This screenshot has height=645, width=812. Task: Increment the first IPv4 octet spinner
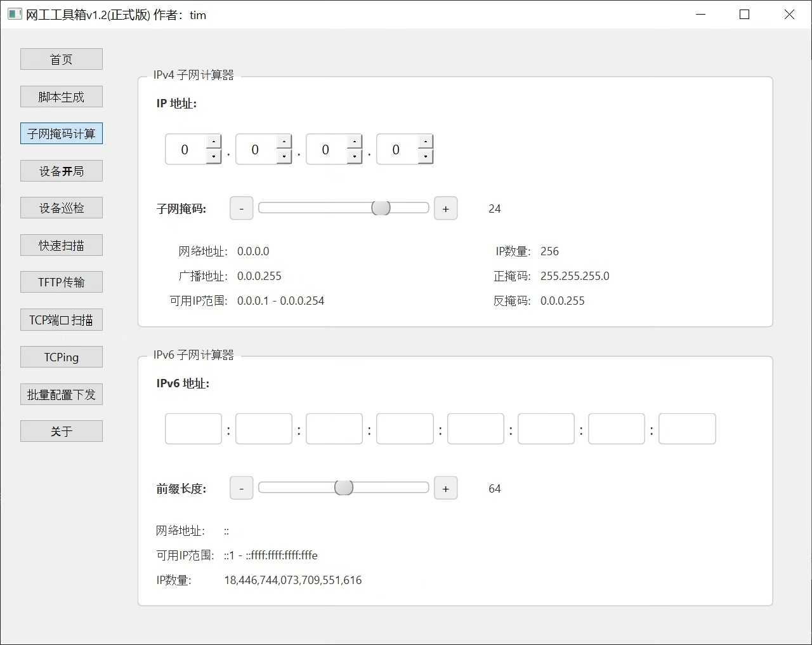point(214,142)
